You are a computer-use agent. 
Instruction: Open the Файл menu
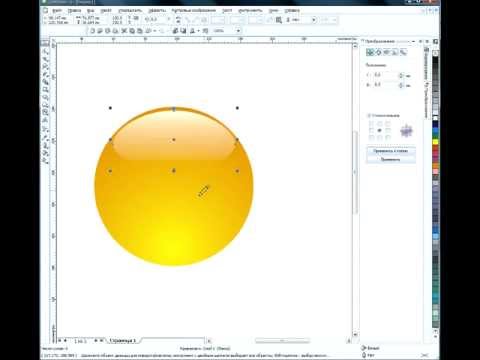pyautogui.click(x=57, y=11)
